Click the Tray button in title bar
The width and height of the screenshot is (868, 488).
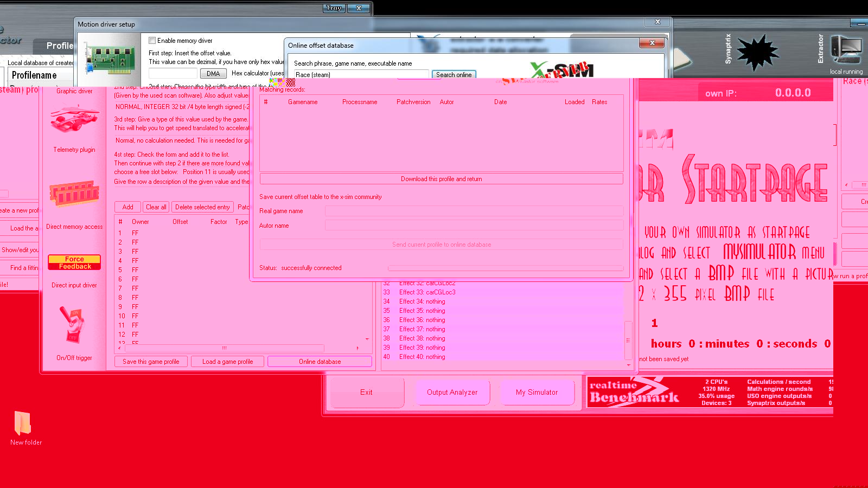pyautogui.click(x=334, y=8)
